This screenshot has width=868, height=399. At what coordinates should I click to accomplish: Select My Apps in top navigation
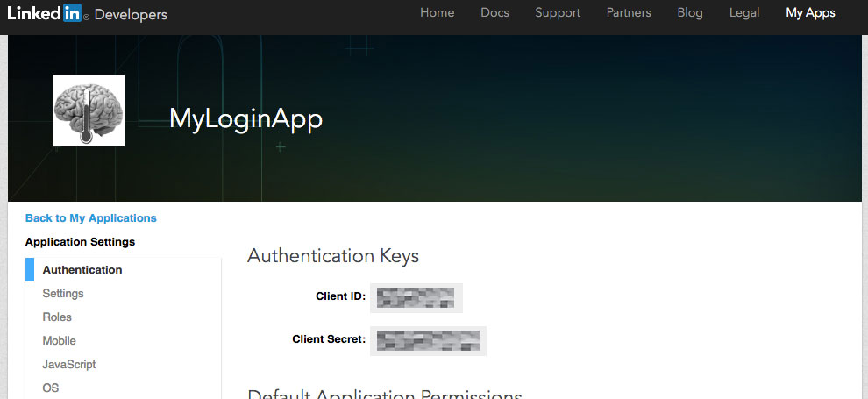coord(810,13)
